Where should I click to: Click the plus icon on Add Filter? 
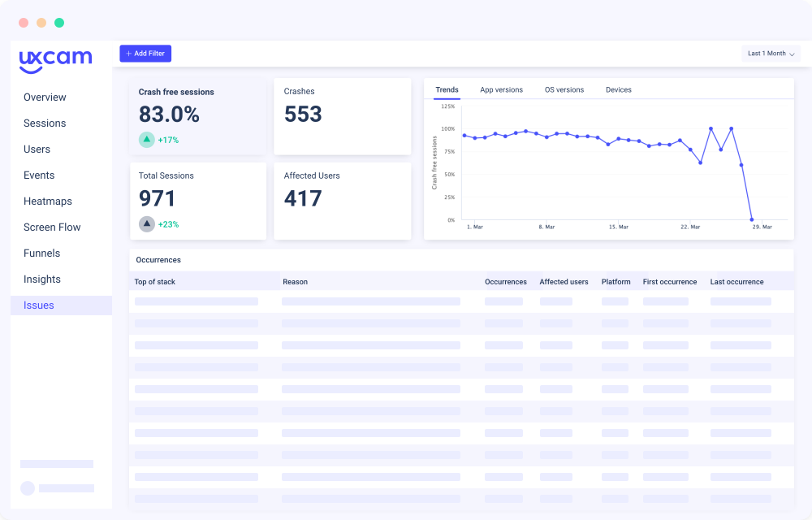(128, 53)
